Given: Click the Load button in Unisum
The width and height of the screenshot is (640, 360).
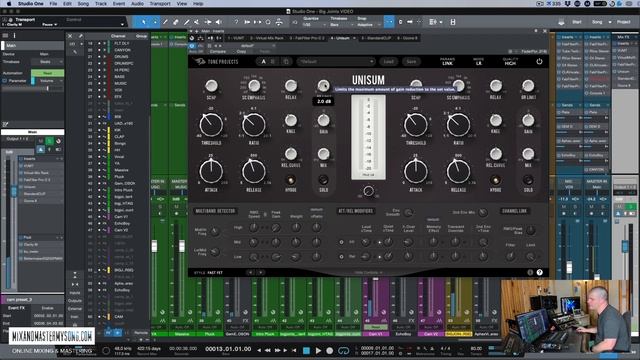Looking at the screenshot, I should click(x=388, y=62).
